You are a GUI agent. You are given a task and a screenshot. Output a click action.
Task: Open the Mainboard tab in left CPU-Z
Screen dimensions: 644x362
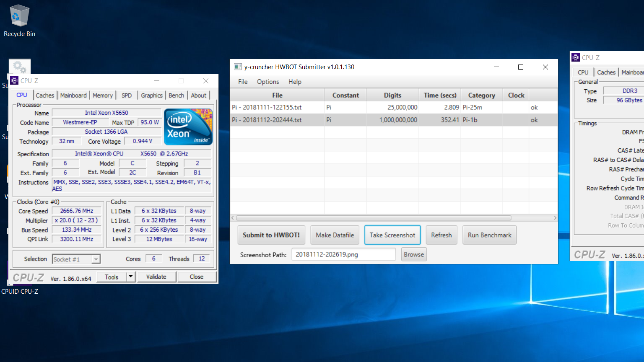point(73,96)
